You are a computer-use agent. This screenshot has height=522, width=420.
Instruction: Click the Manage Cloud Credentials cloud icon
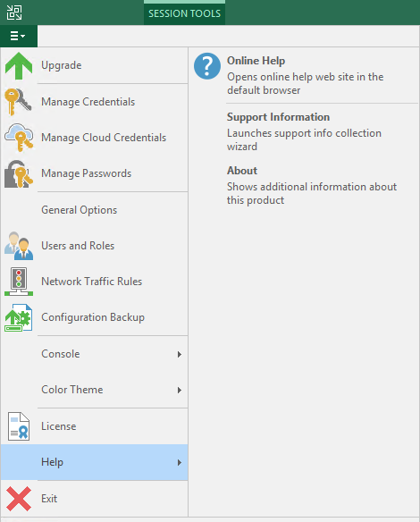tap(19, 138)
